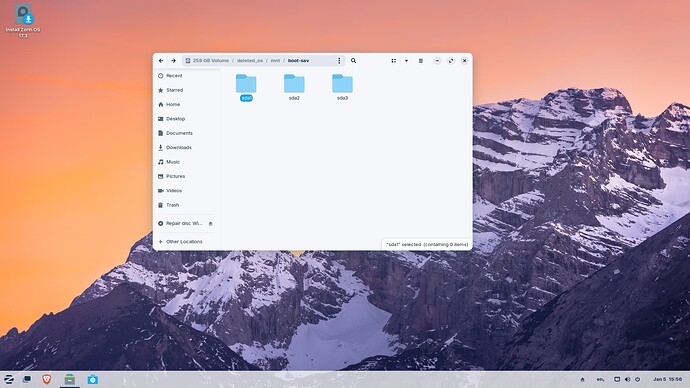Open the file search

click(x=353, y=61)
